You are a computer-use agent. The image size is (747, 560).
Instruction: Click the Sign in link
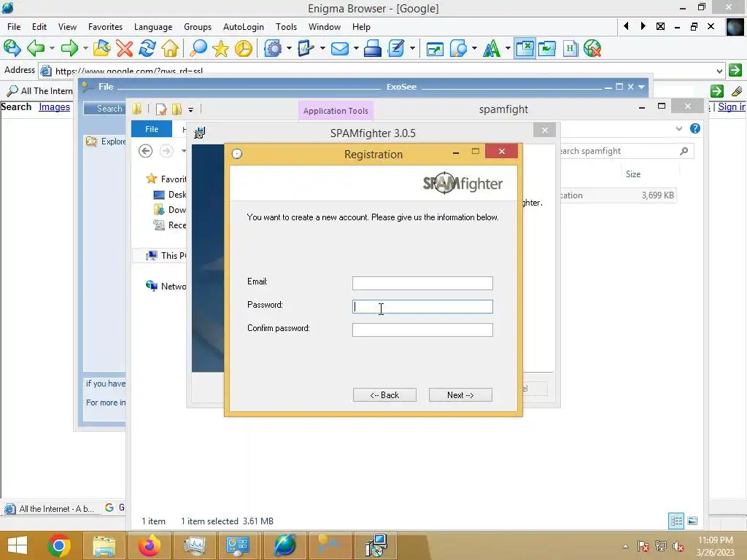pos(732,106)
